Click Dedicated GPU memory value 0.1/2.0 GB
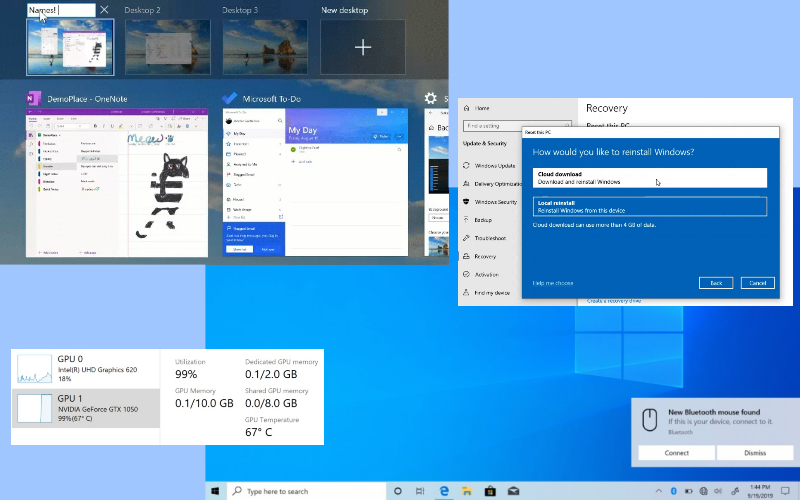Screen dimensions: 800x500 (271, 374)
